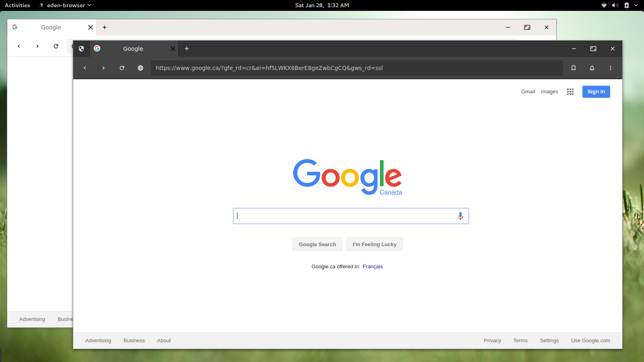Click the shield icon in the front window
The width and height of the screenshot is (644, 362).
tap(81, 49)
